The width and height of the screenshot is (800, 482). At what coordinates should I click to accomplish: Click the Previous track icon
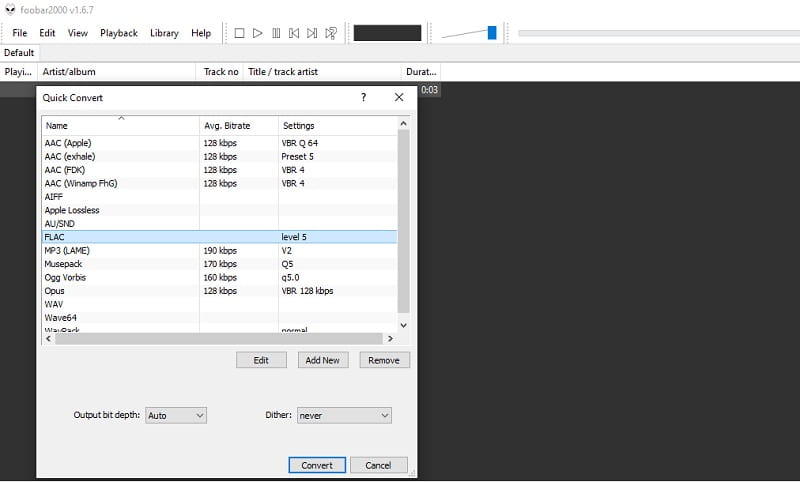(294, 33)
